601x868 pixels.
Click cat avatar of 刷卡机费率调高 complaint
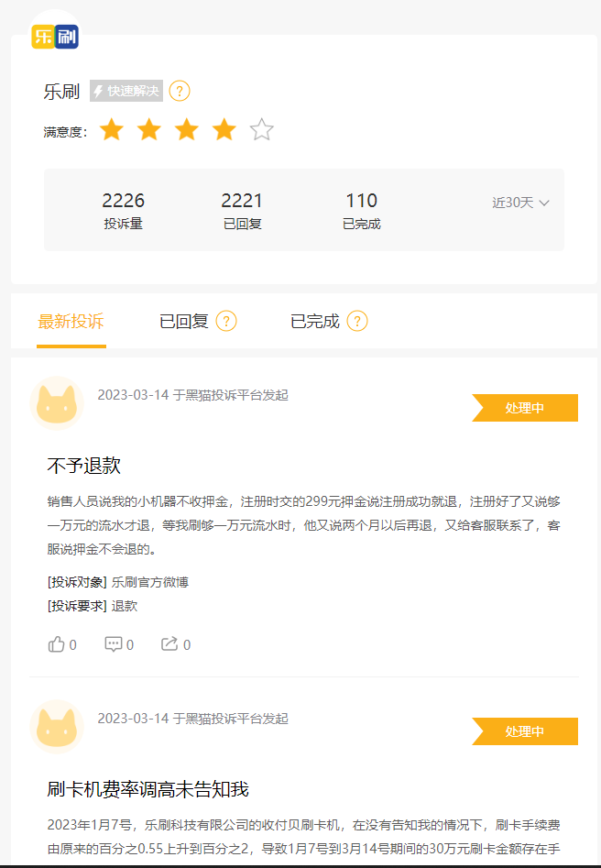tap(57, 727)
